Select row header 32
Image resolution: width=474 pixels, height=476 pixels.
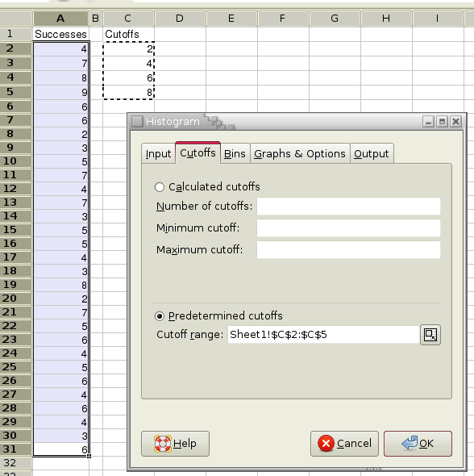coord(16,463)
